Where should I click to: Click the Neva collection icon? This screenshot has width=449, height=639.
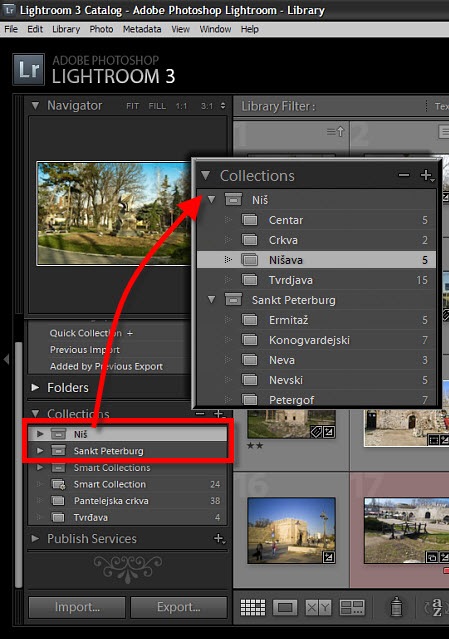pyautogui.click(x=249, y=360)
